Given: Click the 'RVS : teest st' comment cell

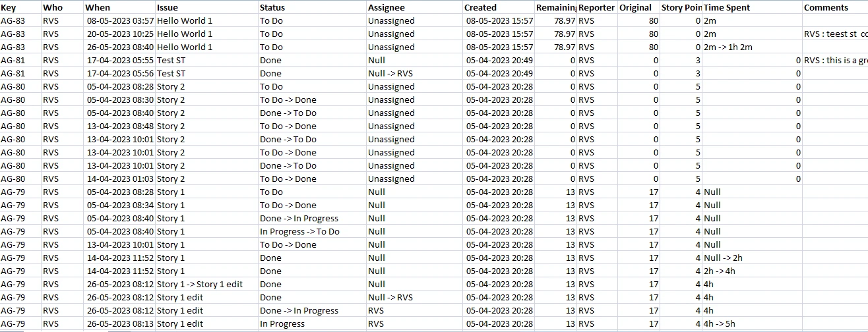Looking at the screenshot, I should [x=834, y=34].
